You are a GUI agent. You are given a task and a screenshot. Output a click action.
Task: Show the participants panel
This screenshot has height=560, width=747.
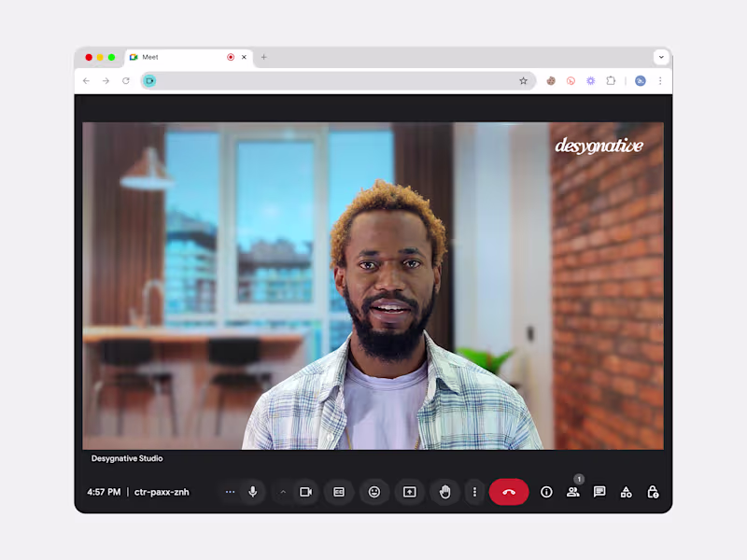pos(573,492)
